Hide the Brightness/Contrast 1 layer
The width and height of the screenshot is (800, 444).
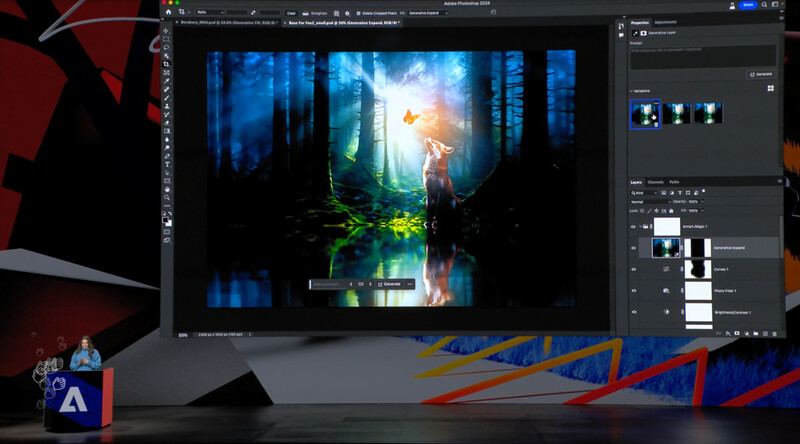(x=634, y=312)
